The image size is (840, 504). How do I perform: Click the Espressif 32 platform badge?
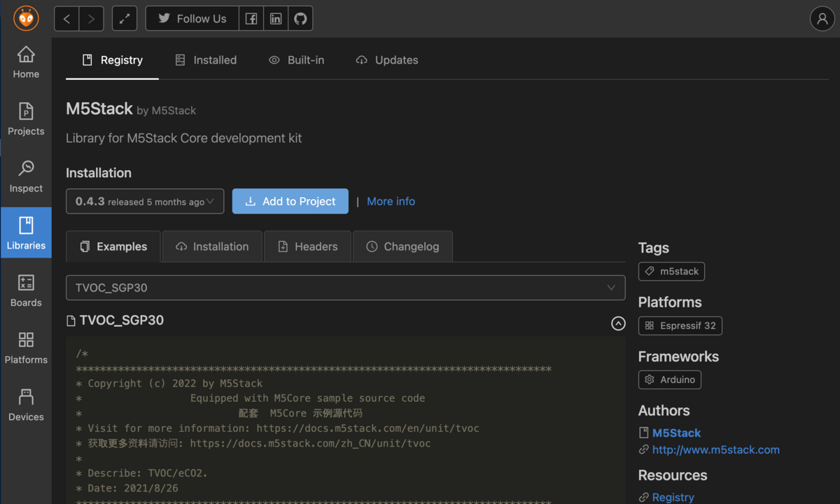(680, 325)
